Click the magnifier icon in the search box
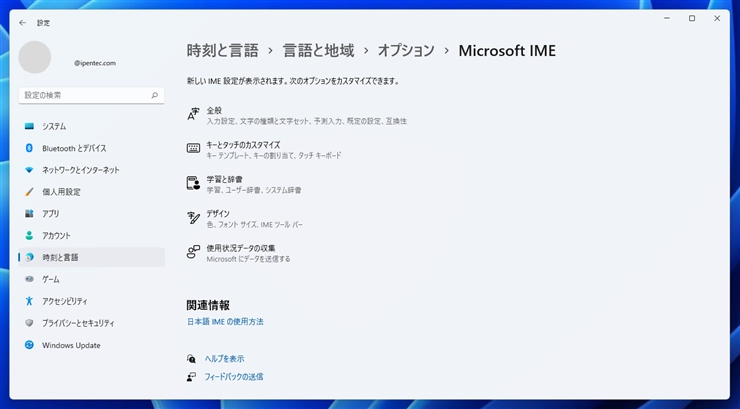This screenshot has width=740, height=409. (x=154, y=95)
